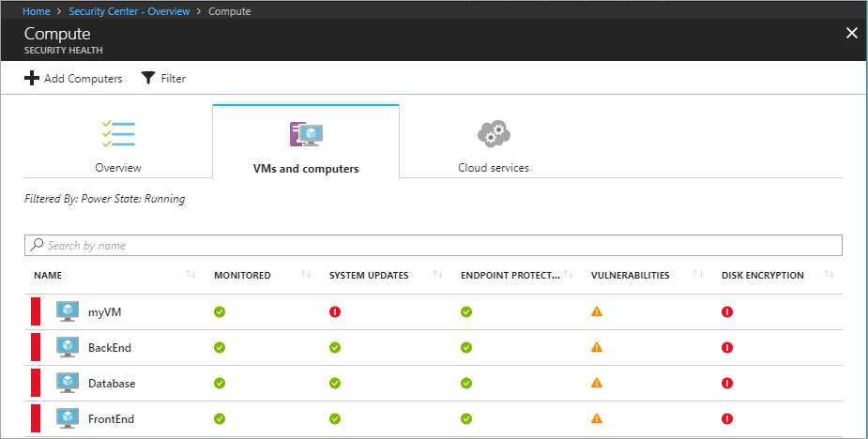Click Database's Monitored green check icon

pos(220,383)
